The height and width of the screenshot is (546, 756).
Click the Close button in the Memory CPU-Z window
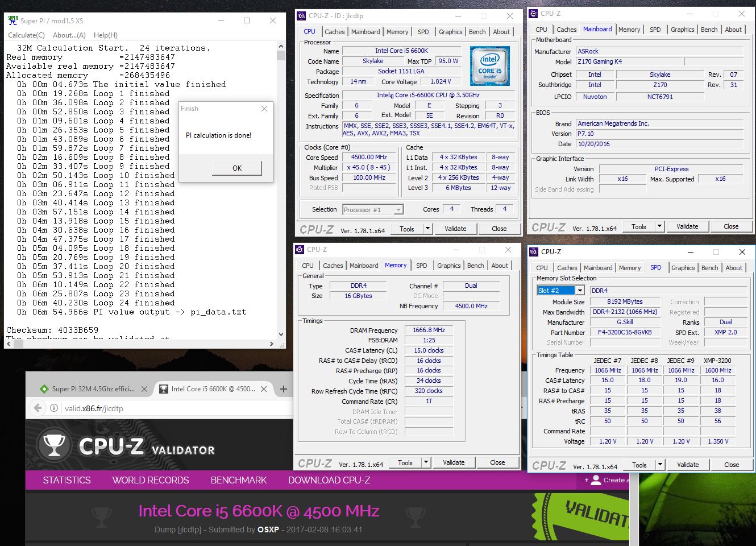coord(497,462)
